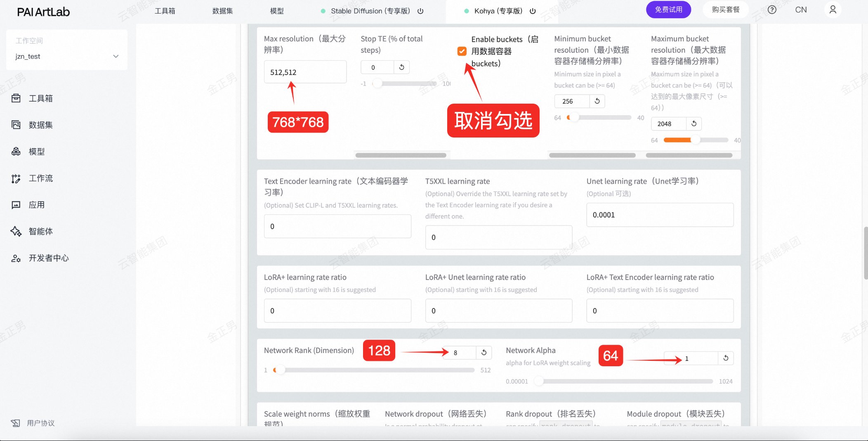
Task: Click the Stop TE horizontal scrollbar
Action: pos(401,155)
